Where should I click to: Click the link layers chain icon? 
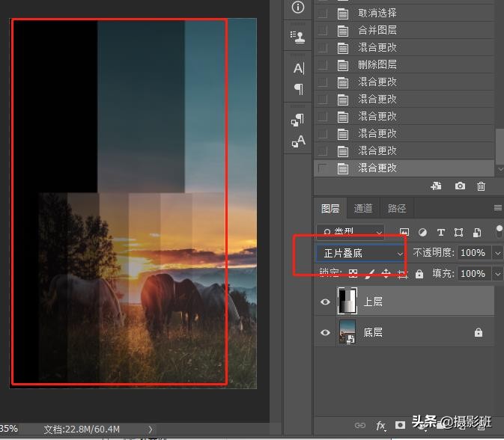(359, 426)
